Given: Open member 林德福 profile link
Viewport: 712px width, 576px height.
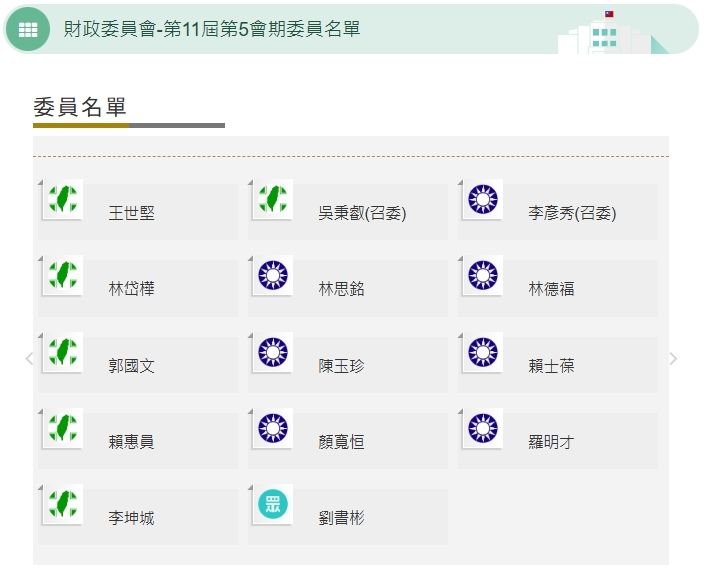Looking at the screenshot, I should [x=551, y=289].
